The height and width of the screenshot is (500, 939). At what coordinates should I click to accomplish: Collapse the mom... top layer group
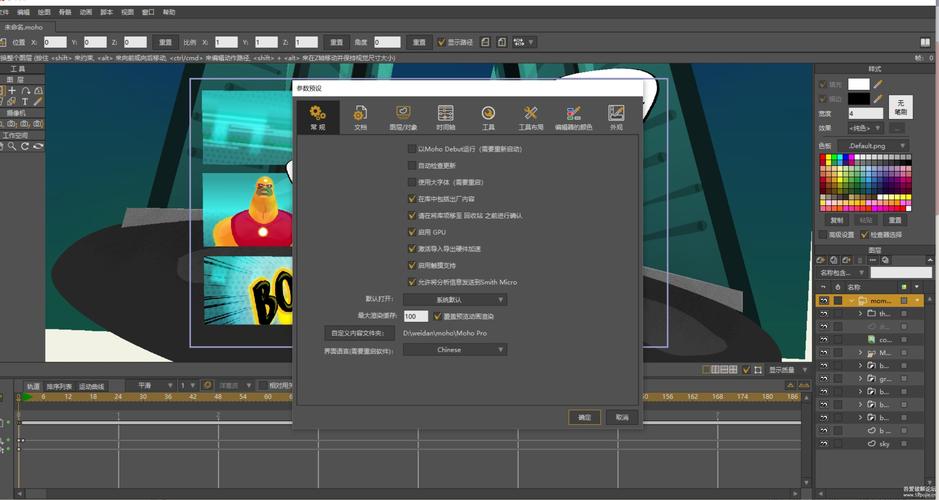tap(851, 300)
